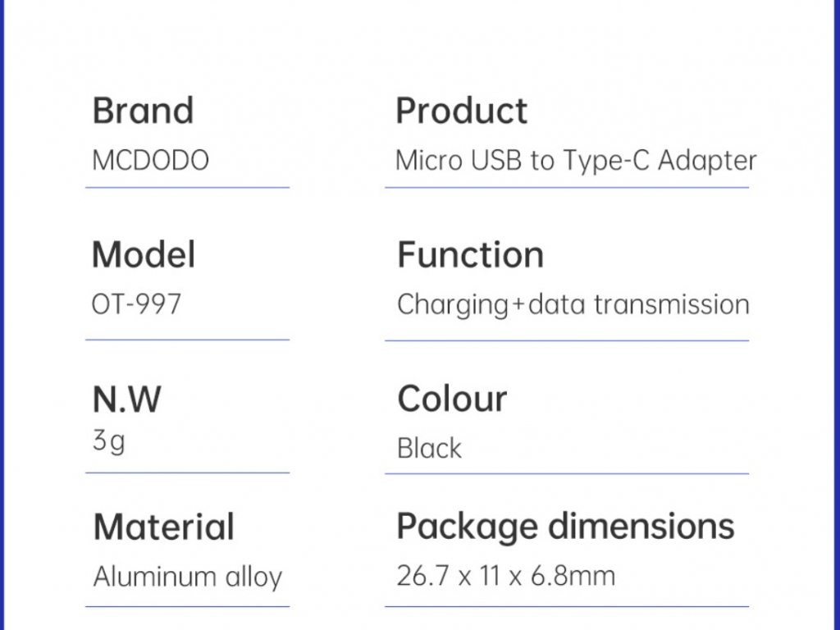Click the Product heading
840x630 pixels.
click(462, 111)
